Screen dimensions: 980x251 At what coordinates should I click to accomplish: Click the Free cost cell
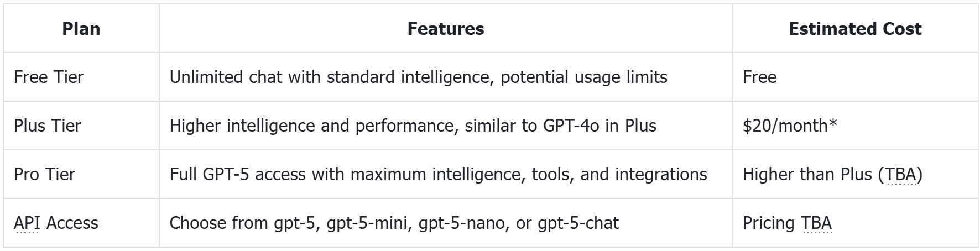[x=759, y=77]
